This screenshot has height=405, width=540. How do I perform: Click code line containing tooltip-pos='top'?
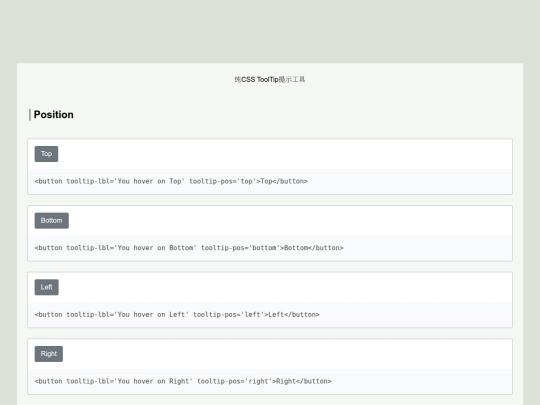point(171,181)
